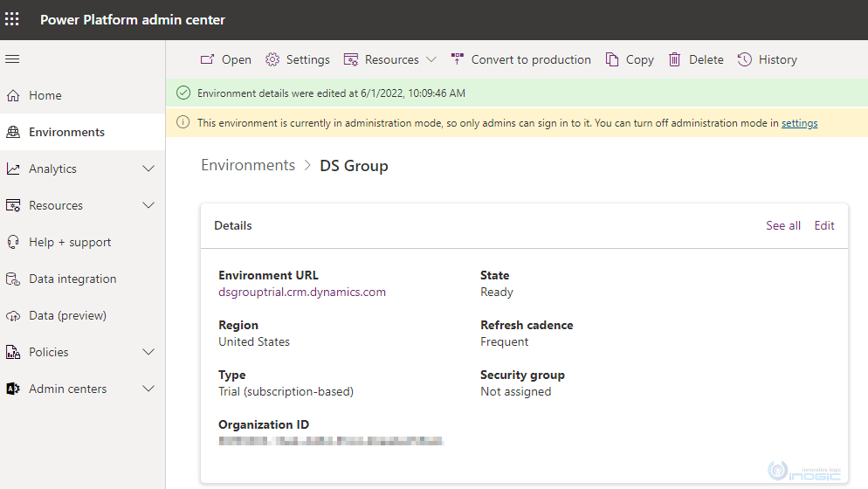Collapse the navigation hamburger menu
The height and width of the screenshot is (489, 868).
click(x=12, y=59)
